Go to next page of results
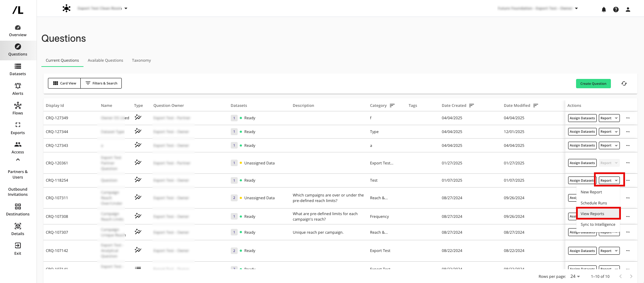The width and height of the screenshot is (644, 283). 631,276
